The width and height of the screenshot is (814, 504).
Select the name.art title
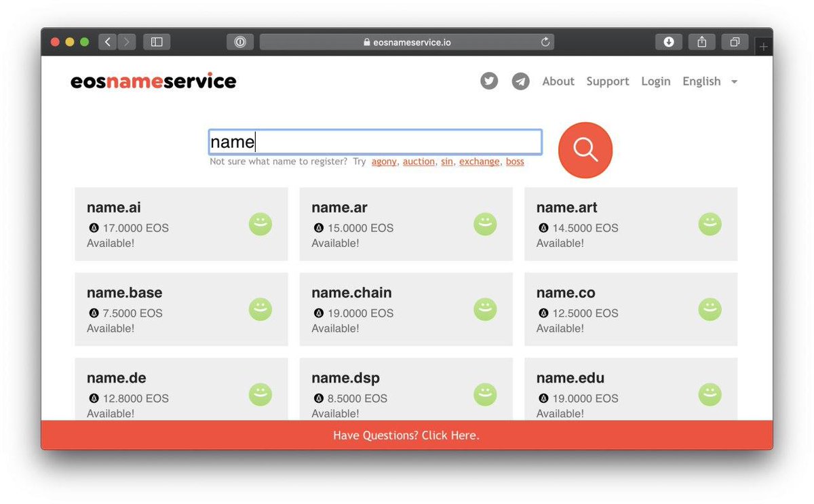pyautogui.click(x=567, y=208)
